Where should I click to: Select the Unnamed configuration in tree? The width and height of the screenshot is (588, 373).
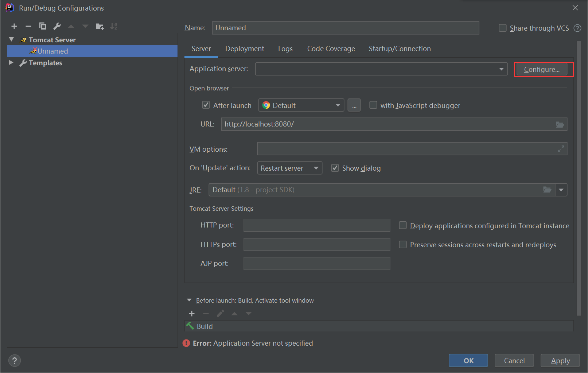tap(92, 51)
